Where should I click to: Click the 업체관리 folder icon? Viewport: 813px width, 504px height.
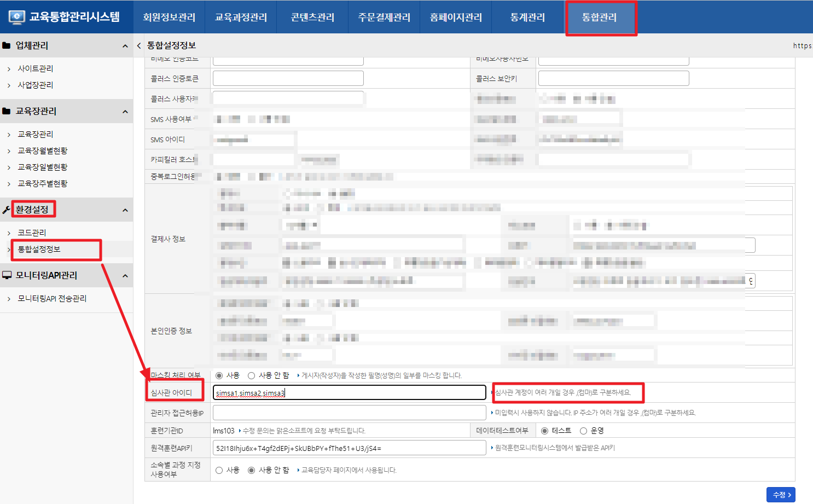7,46
